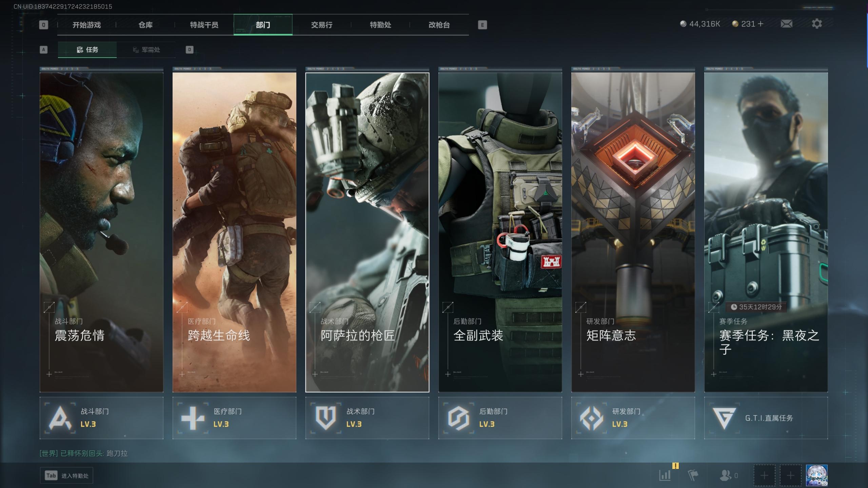Image resolution: width=868 pixels, height=488 pixels.
Task: Click the first empty squad slot plus
Action: tap(764, 475)
